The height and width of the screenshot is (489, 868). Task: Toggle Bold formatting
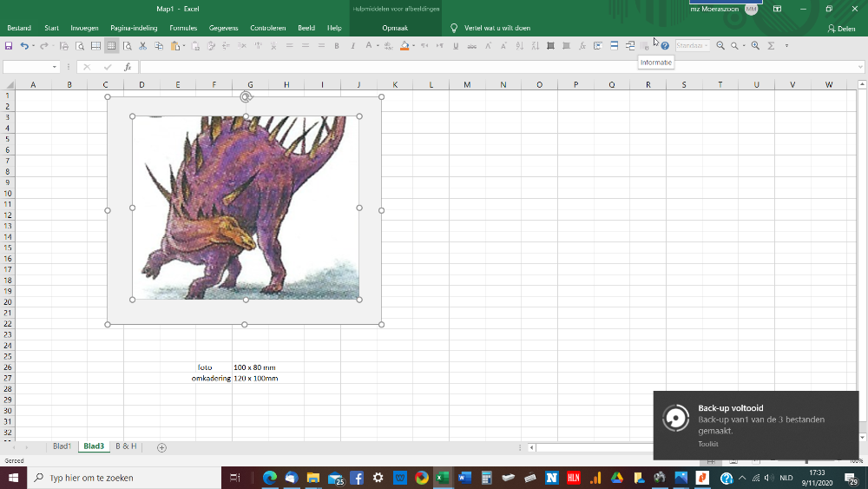tap(337, 46)
